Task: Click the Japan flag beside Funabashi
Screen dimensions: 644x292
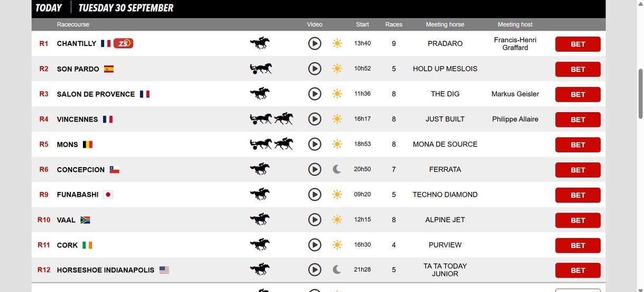Action: point(108,195)
